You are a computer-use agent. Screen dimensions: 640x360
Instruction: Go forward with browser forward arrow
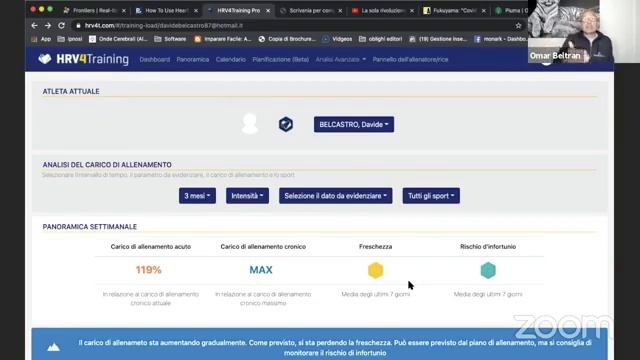(48, 25)
